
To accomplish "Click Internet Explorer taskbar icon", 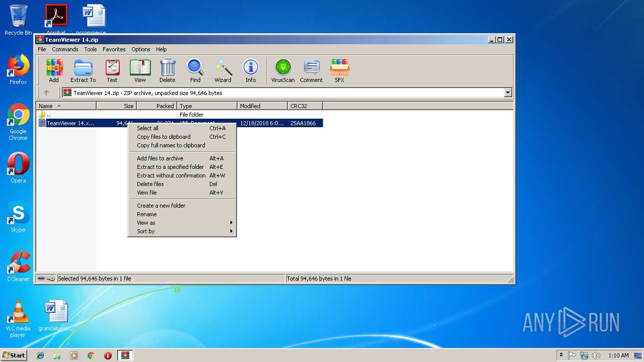I will click(x=40, y=355).
